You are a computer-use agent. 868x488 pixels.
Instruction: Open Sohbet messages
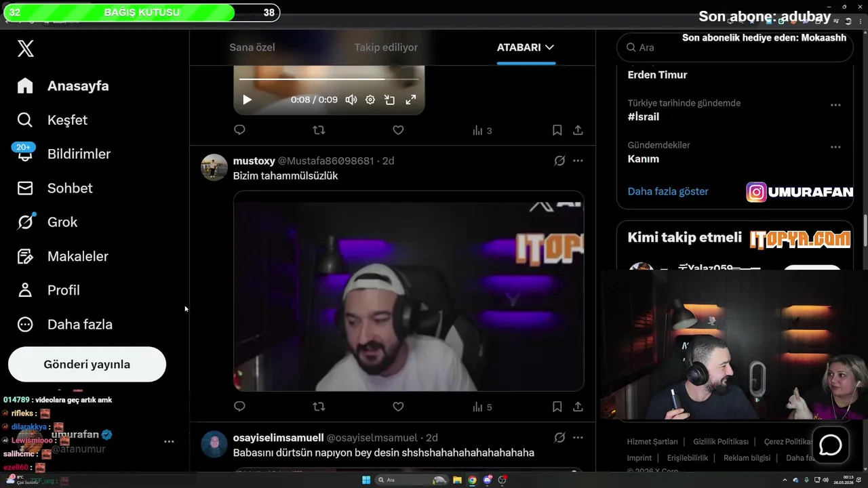click(x=55, y=188)
